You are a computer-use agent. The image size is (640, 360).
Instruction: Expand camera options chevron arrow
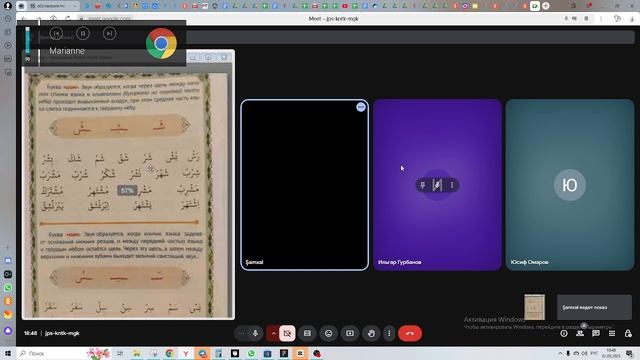pos(273,333)
